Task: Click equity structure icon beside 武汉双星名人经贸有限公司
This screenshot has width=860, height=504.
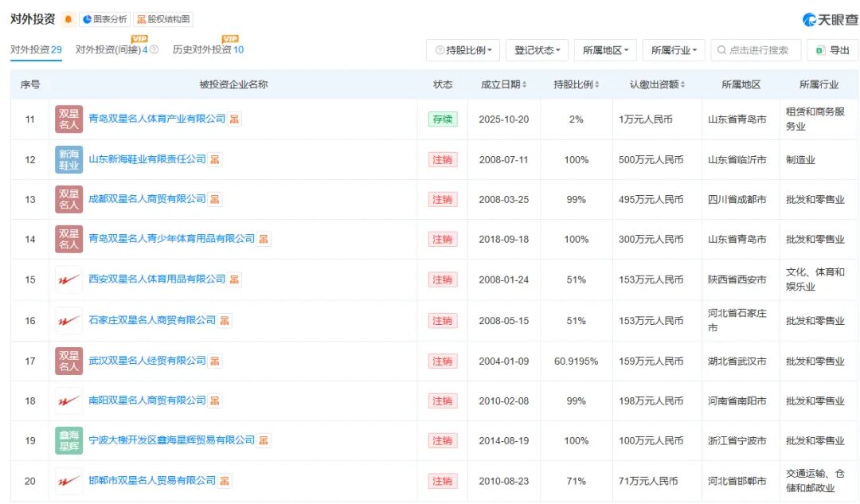Action: (215, 361)
